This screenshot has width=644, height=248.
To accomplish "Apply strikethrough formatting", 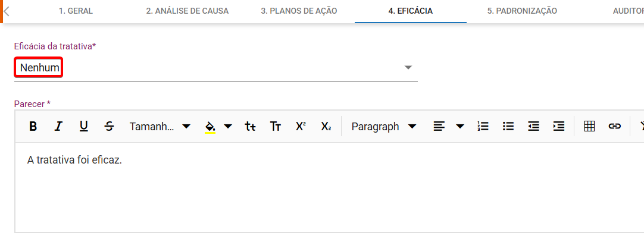I will [x=109, y=127].
